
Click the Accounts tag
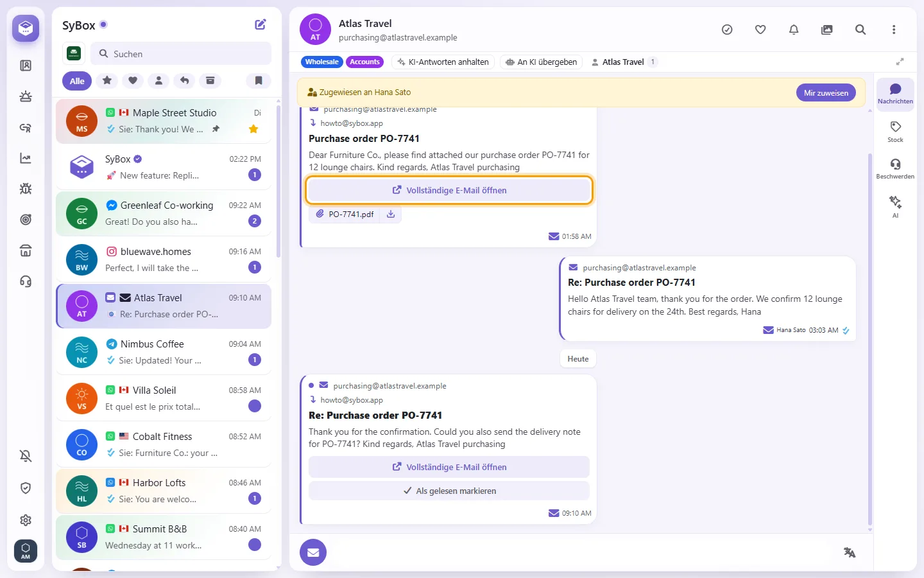[364, 62]
